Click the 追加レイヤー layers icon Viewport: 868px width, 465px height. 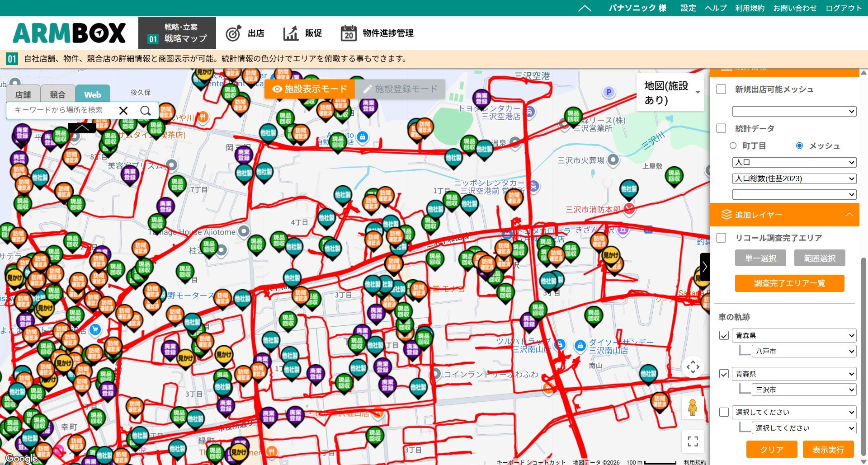[726, 215]
